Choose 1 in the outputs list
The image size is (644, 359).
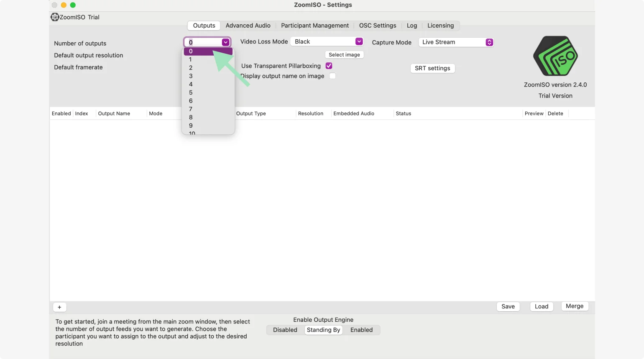[x=208, y=59]
